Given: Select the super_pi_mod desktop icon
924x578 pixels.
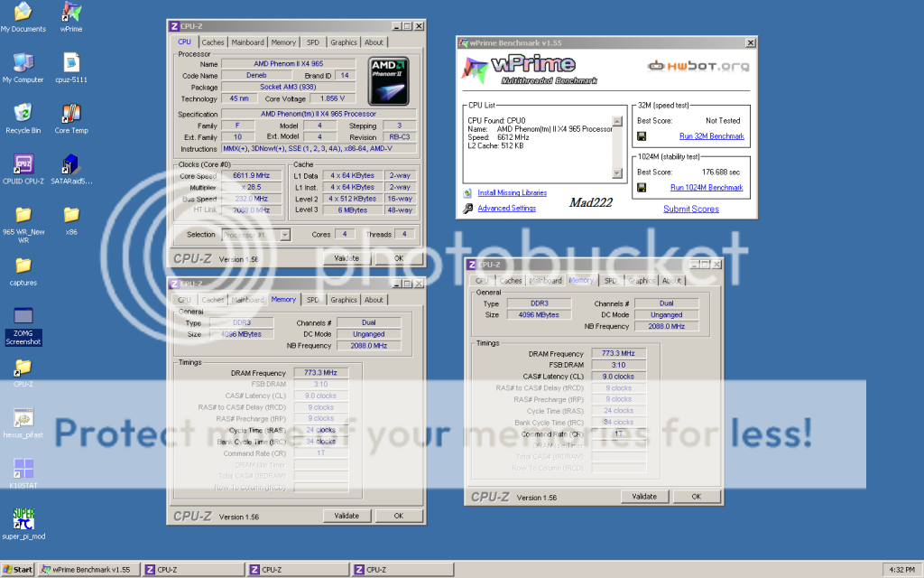Looking at the screenshot, I should coord(23,520).
